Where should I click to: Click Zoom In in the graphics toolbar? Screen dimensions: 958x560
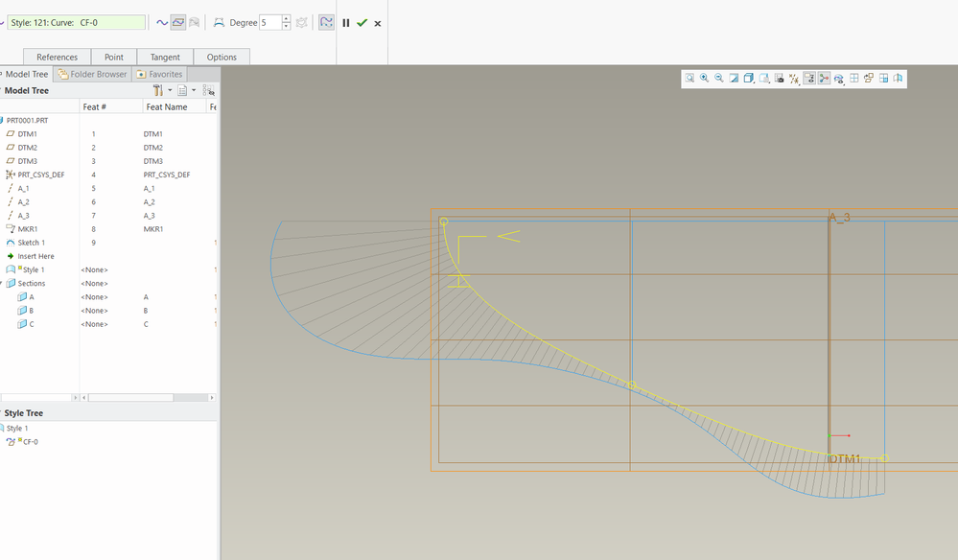(704, 79)
